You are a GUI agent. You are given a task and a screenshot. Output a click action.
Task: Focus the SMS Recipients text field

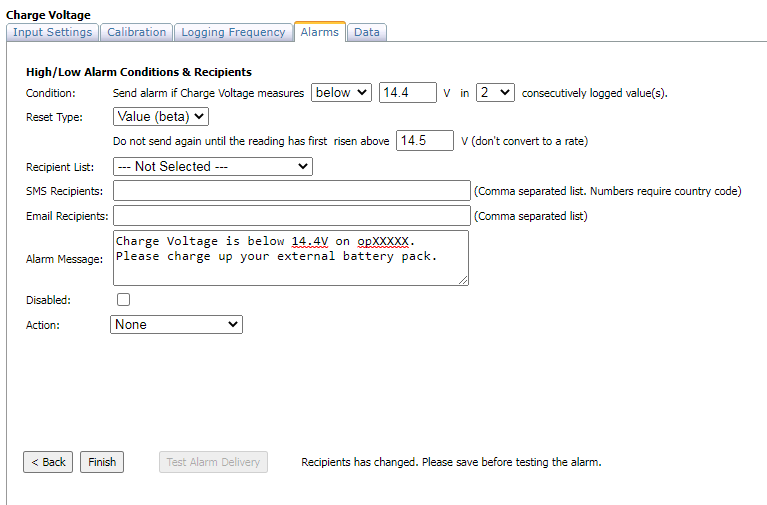click(291, 191)
